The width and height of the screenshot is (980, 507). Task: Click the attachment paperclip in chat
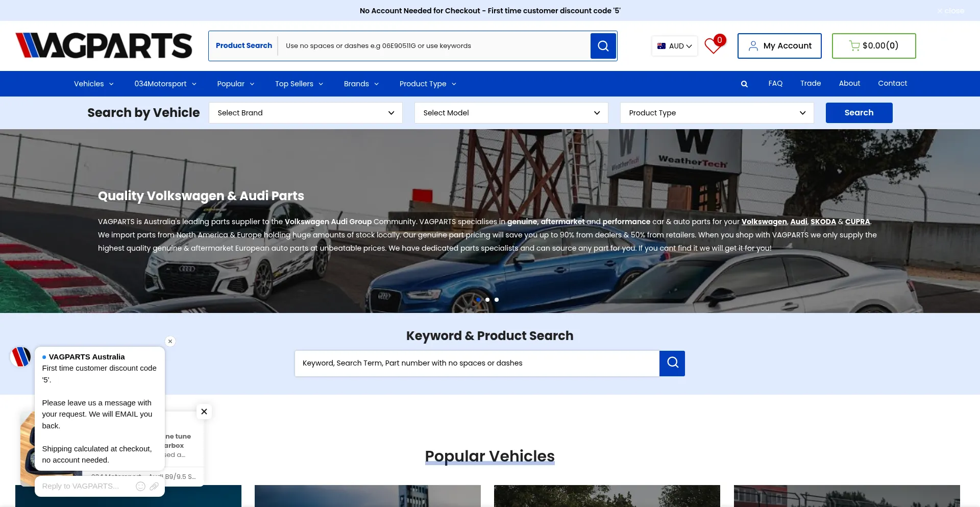[154, 486]
